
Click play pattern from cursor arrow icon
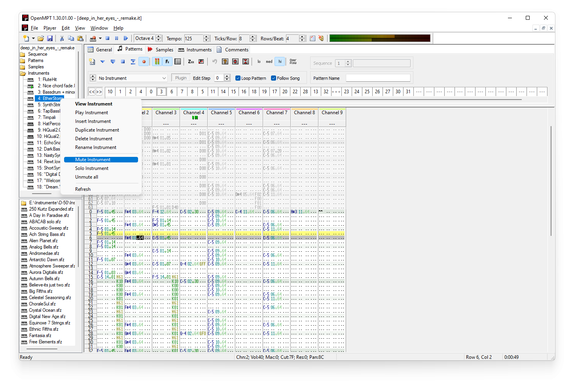(x=102, y=62)
